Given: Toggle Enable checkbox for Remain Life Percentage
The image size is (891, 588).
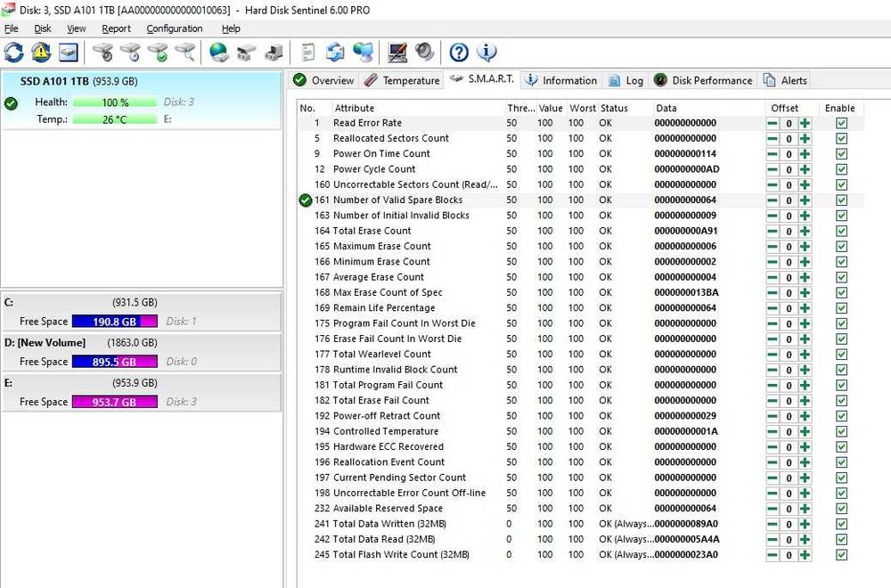Looking at the screenshot, I should (x=842, y=308).
